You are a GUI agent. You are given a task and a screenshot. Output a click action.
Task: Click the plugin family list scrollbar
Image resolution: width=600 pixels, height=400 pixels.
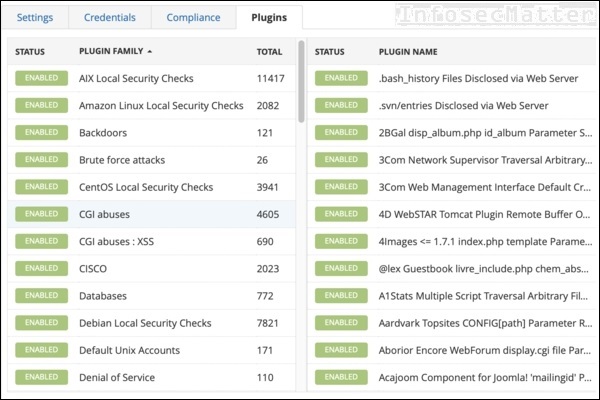click(x=302, y=82)
